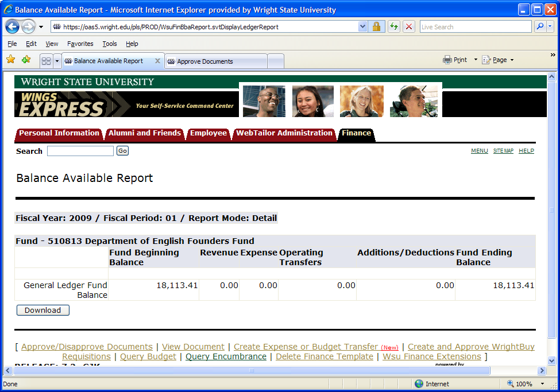Select the Employee tab
Screen dimensions: 560x392
point(208,133)
